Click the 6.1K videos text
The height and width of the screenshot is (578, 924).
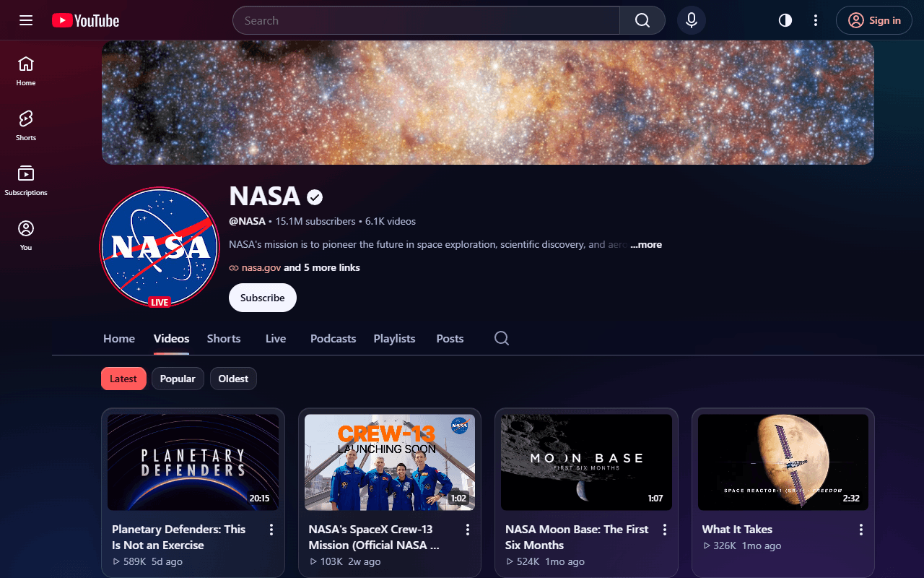[391, 221]
